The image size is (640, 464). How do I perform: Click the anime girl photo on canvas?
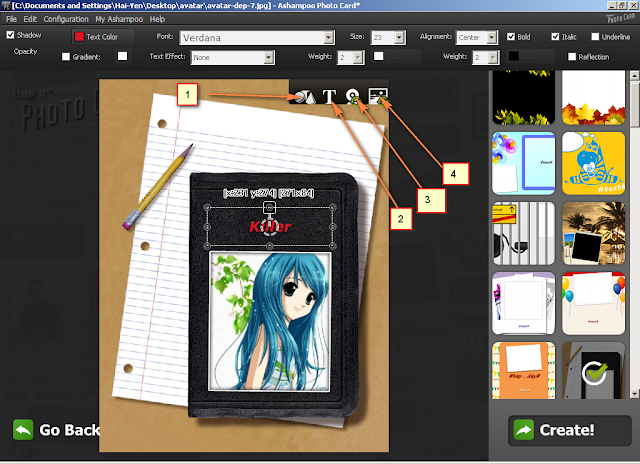click(269, 322)
